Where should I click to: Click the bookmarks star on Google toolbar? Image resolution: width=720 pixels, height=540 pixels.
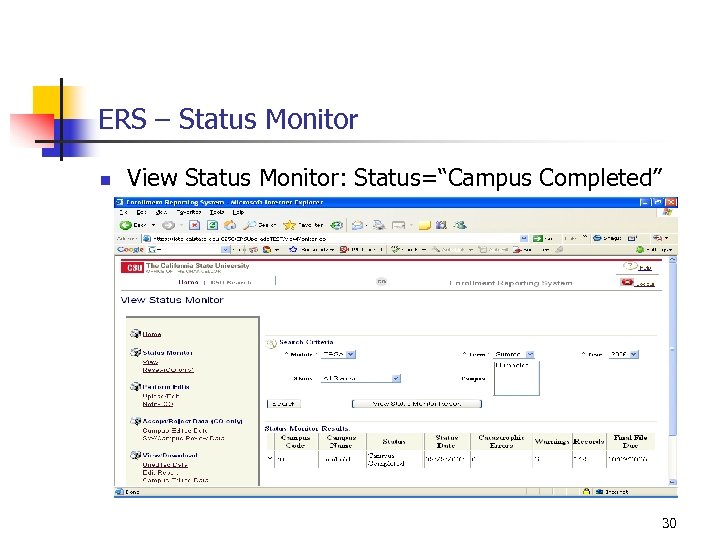293,249
